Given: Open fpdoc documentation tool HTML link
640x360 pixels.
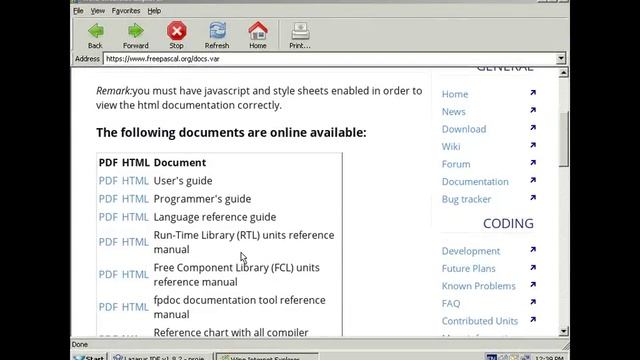Looking at the screenshot, I should click(x=135, y=307).
